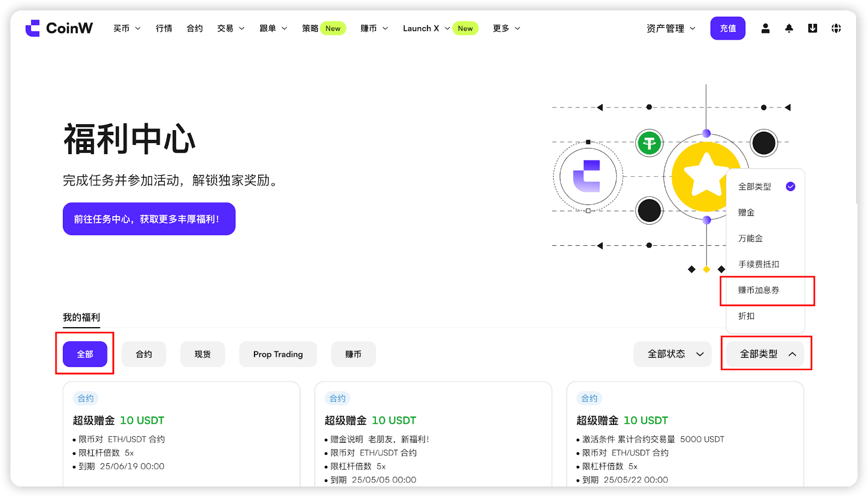The image size is (868, 497).
Task: Click 合约 tag on card expiring 25/06/19
Action: point(86,398)
